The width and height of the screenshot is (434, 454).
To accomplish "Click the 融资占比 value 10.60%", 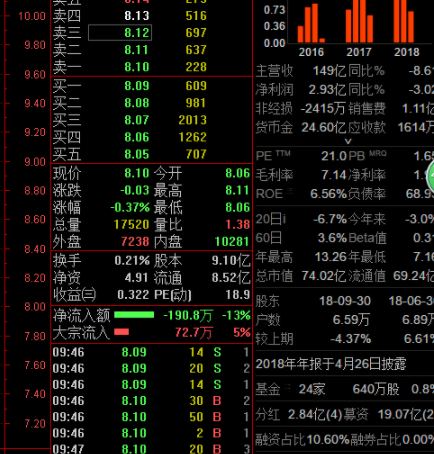I will [x=328, y=440].
